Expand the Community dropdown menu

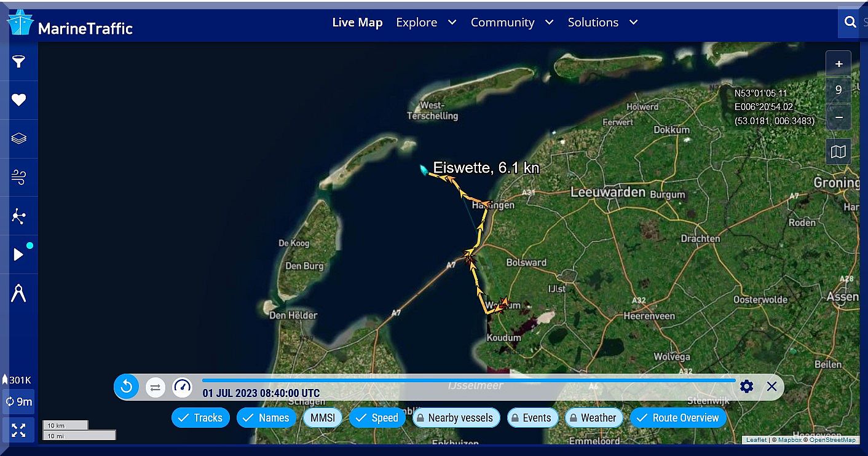(511, 23)
